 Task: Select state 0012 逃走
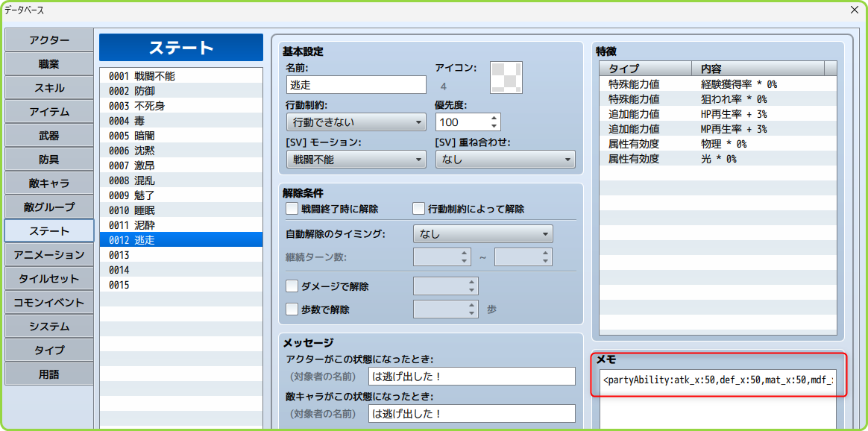point(181,239)
